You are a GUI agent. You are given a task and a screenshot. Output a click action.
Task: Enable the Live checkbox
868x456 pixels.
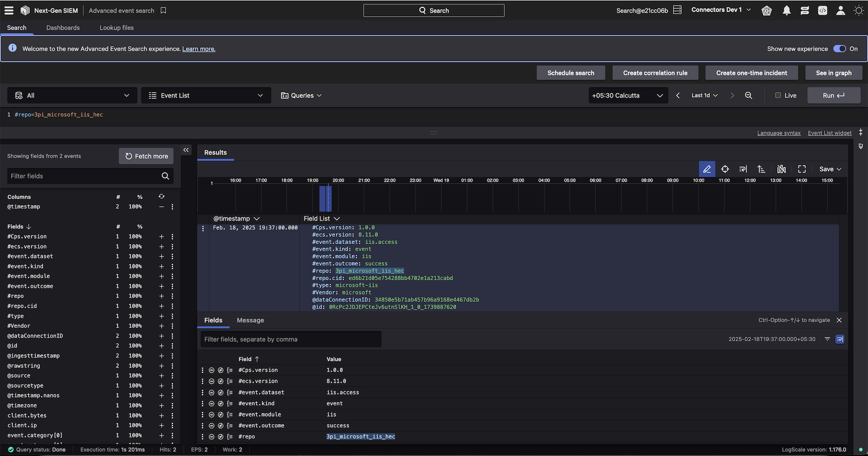(x=778, y=95)
